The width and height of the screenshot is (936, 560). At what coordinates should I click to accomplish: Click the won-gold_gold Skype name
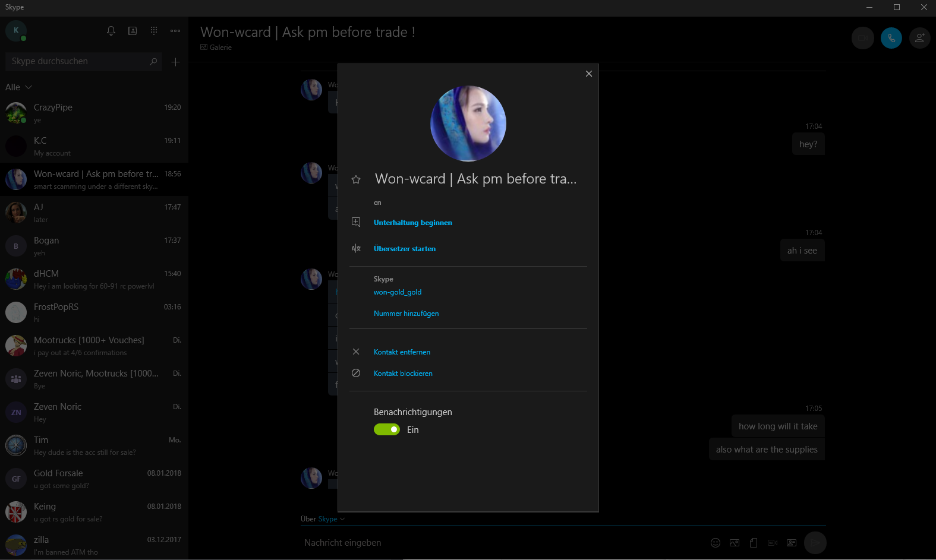point(398,292)
